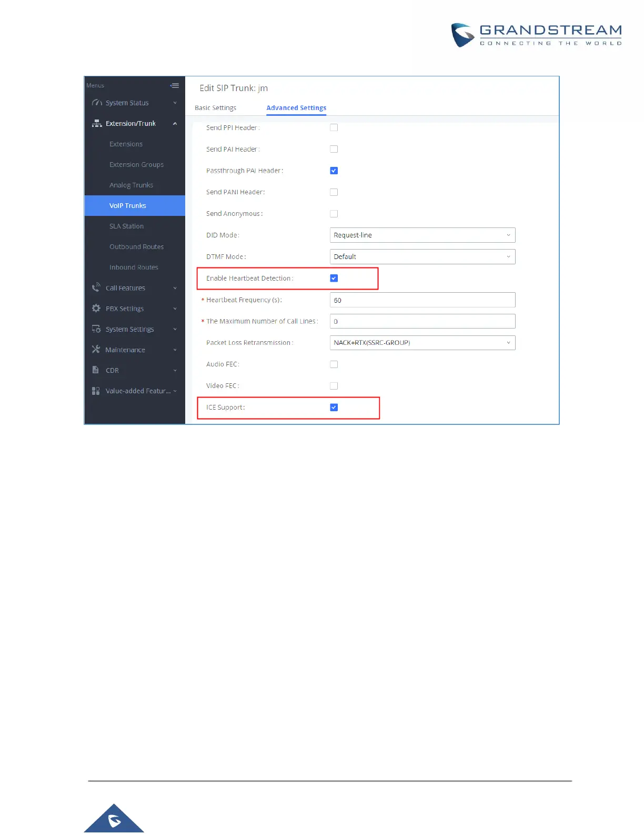Expand Call Features menu chevron
644x834 pixels.
point(175,288)
